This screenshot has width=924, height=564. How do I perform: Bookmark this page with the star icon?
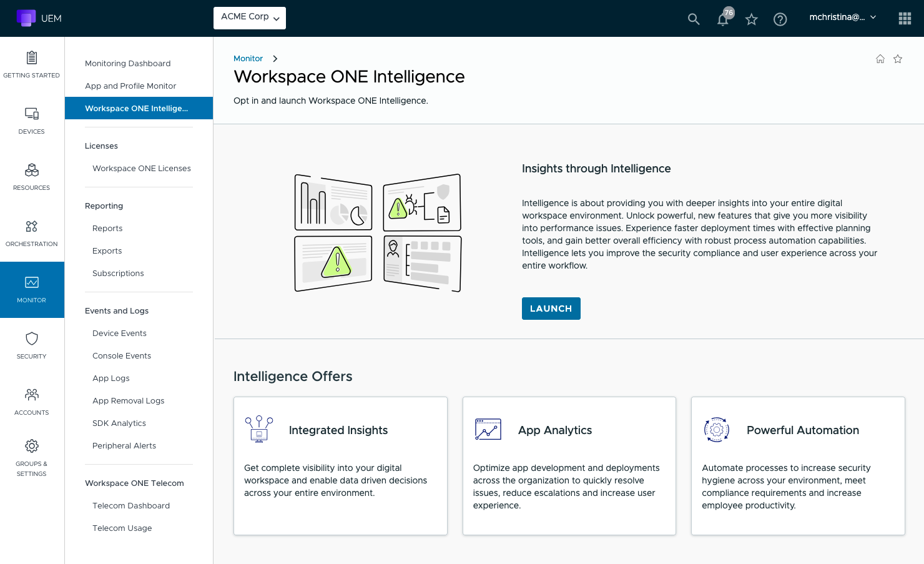pos(898,59)
